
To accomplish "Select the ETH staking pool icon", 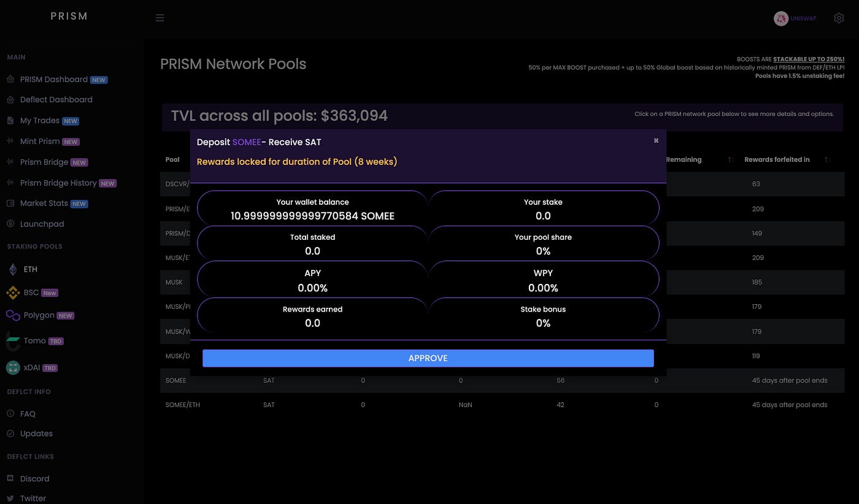I will (13, 270).
